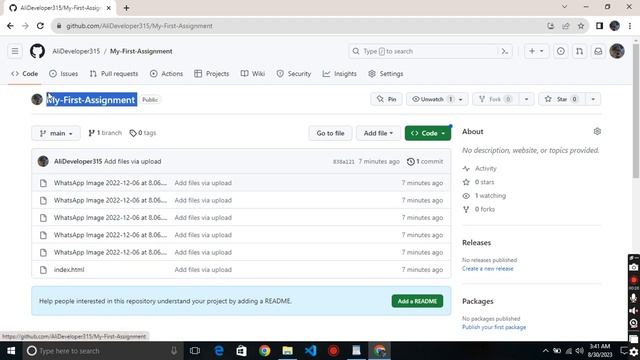Open the 0 tags link
Screen dimensions: 640x360
pos(142,133)
